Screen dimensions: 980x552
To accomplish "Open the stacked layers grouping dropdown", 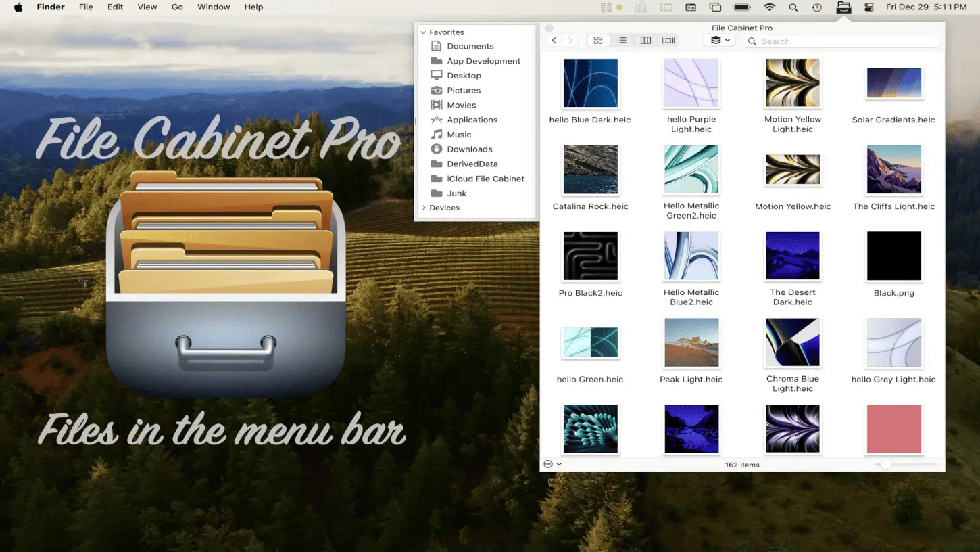I will [720, 41].
